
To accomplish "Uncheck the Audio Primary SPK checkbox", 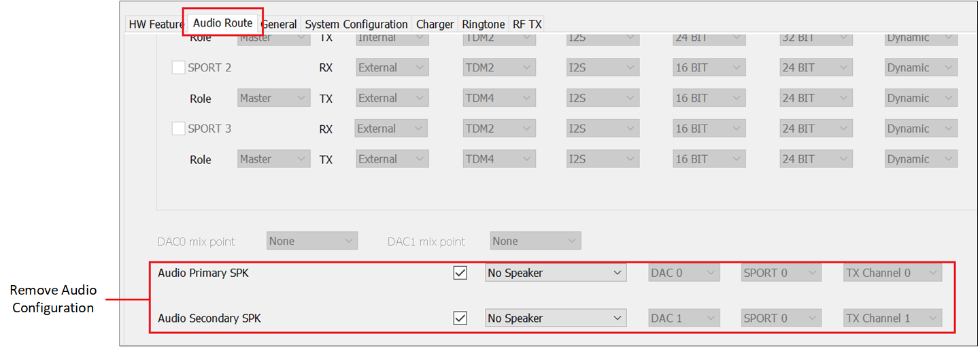I will [460, 273].
